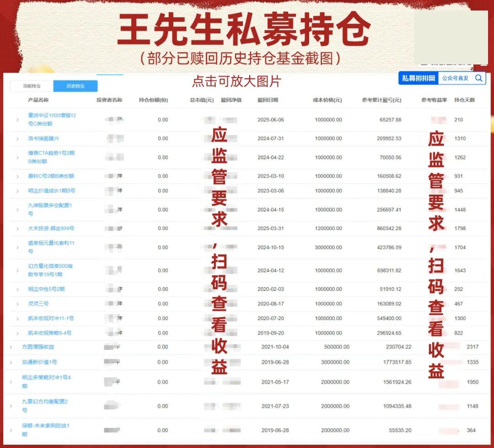Click the cost price 500000.00
The height and width of the screenshot is (448, 494).
337,347
